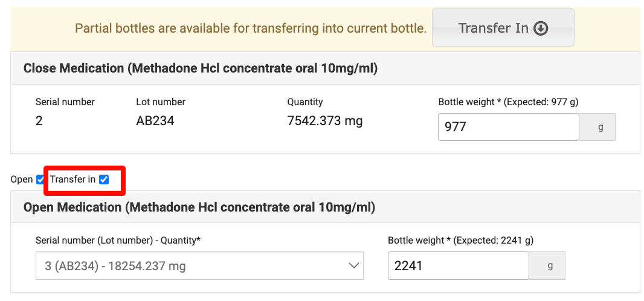Click the g unit box beside 977
This screenshot has width=644, height=301.
pyautogui.click(x=597, y=127)
